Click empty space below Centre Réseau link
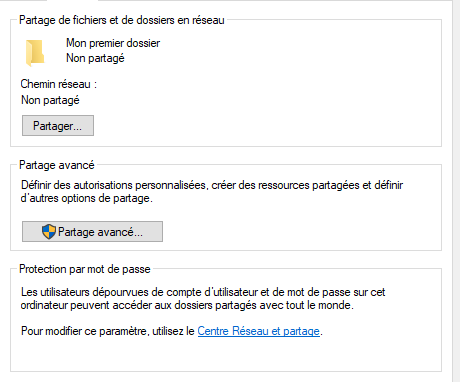The width and height of the screenshot is (460, 382). (226, 355)
